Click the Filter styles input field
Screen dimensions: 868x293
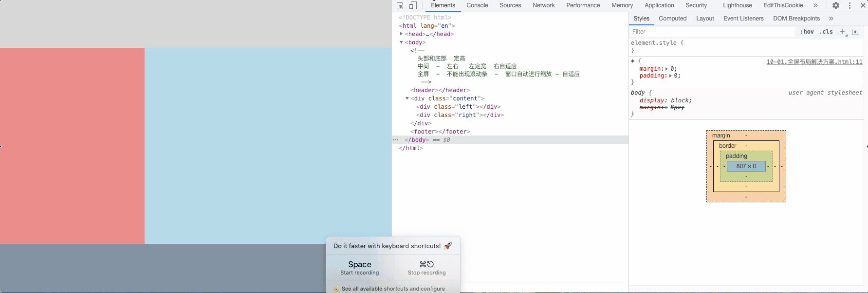pyautogui.click(x=711, y=32)
